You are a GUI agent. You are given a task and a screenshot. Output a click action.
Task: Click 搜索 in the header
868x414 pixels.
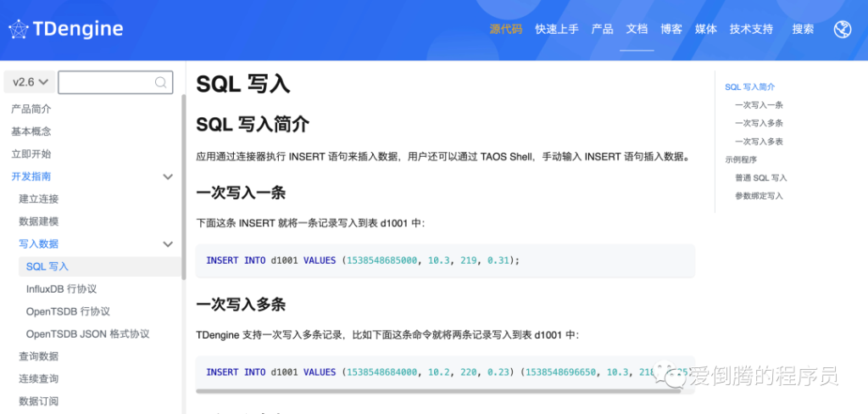point(803,30)
